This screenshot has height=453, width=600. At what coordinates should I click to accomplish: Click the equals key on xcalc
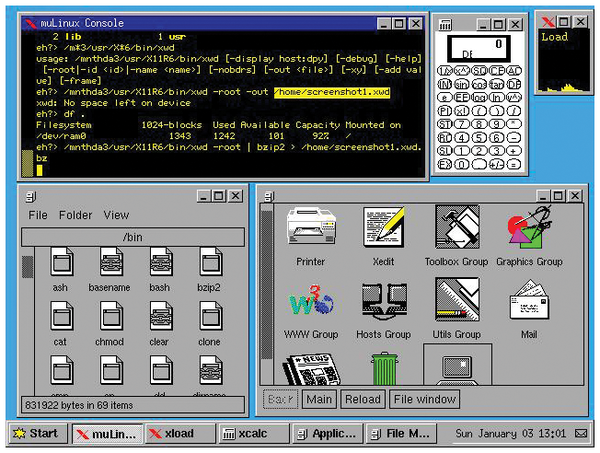click(x=514, y=165)
